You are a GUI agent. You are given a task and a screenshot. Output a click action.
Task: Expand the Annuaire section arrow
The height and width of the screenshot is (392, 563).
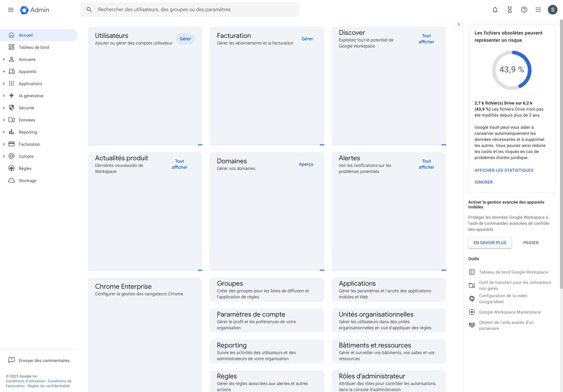(x=4, y=59)
